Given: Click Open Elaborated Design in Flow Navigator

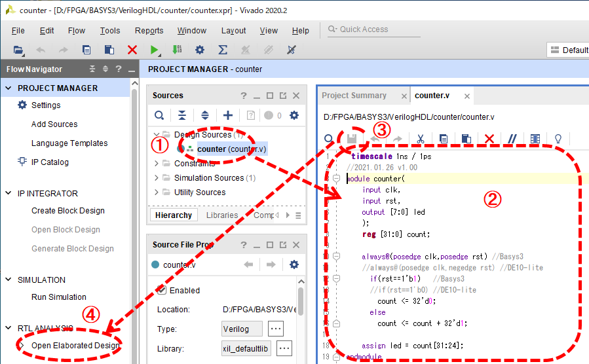Looking at the screenshot, I should (75, 346).
